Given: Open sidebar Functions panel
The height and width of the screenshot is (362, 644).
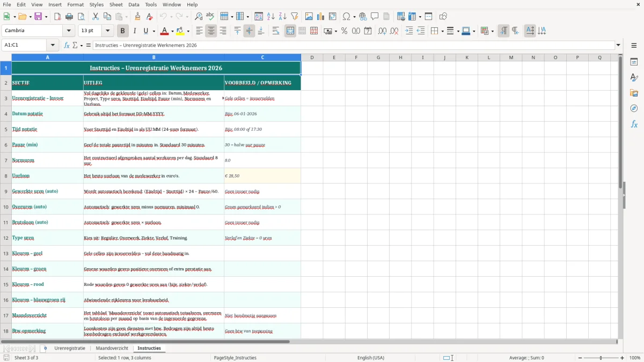Looking at the screenshot, I should [x=634, y=124].
